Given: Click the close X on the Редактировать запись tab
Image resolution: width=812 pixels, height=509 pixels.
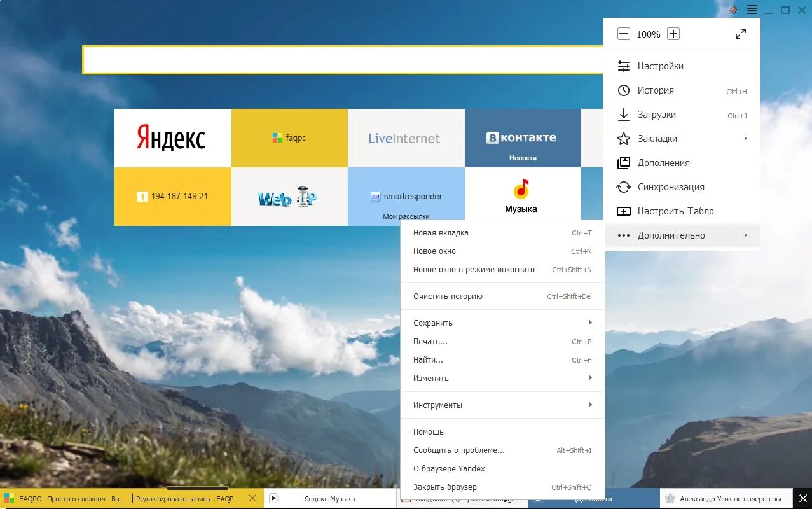Looking at the screenshot, I should (x=251, y=499).
